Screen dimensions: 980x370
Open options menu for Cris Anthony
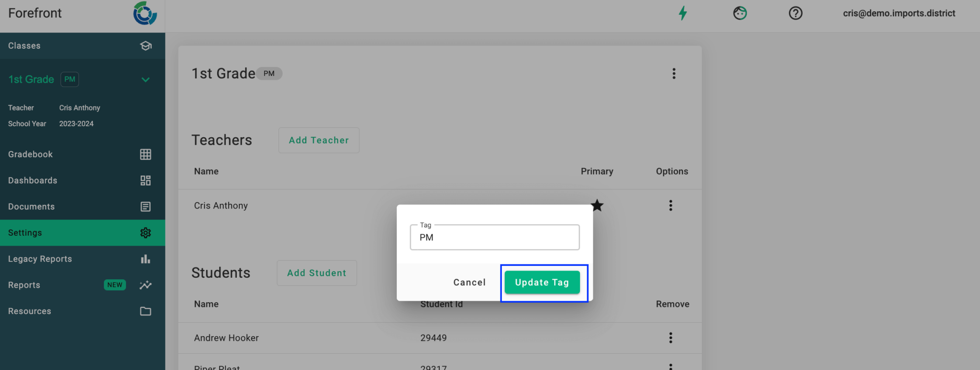pos(670,205)
